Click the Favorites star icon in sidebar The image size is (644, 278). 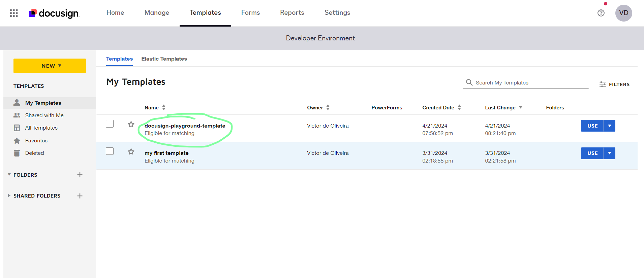pyautogui.click(x=17, y=141)
